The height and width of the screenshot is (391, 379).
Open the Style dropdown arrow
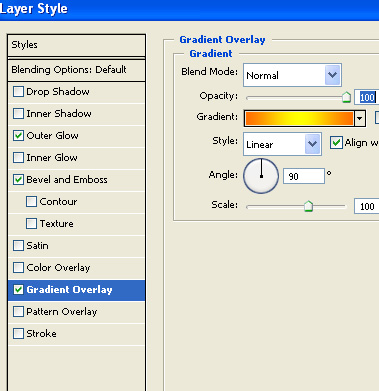coord(312,144)
